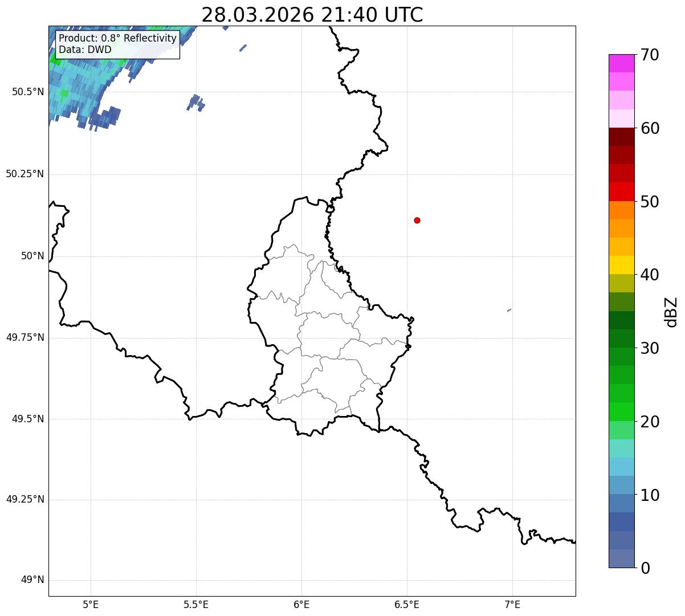Image resolution: width=685 pixels, height=616 pixels.
Task: Click the 49.5°N latitude label
Action: 27,419
